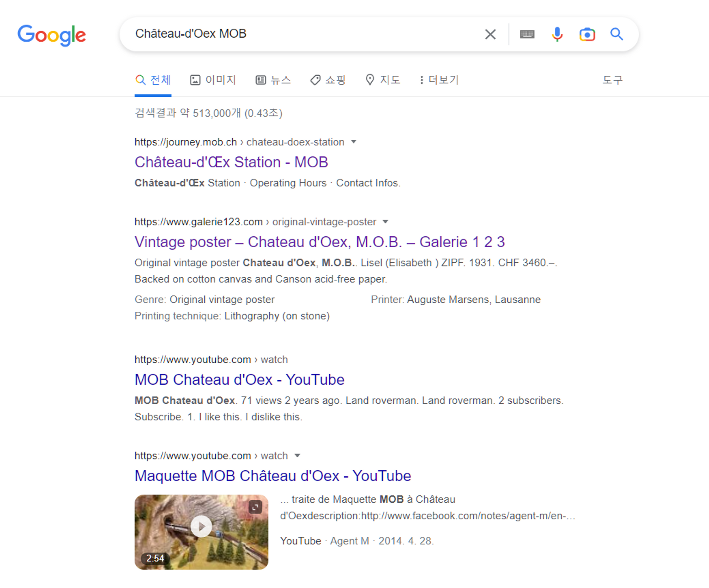Click the blue magnifier search button
This screenshot has height=588, width=709.
click(x=617, y=34)
